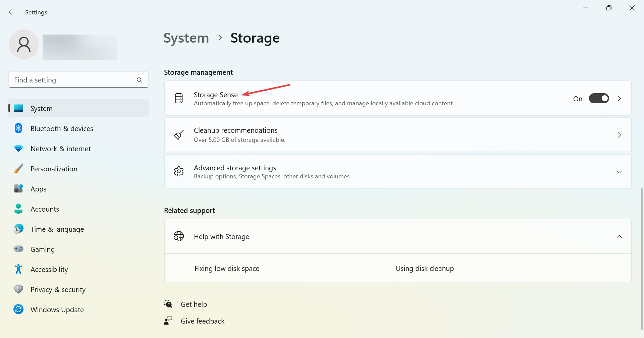Click the Accessibility figure icon
Screen dimensions: 644x338
click(18, 269)
